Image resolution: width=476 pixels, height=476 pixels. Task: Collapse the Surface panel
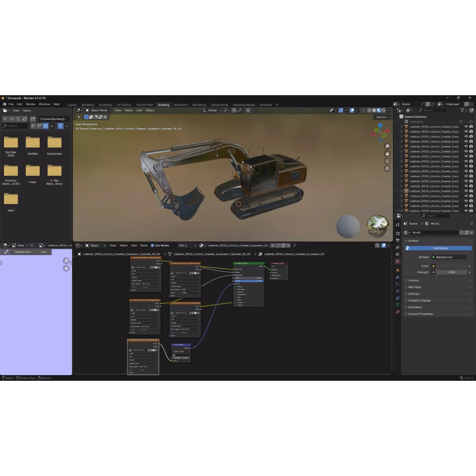(439, 241)
